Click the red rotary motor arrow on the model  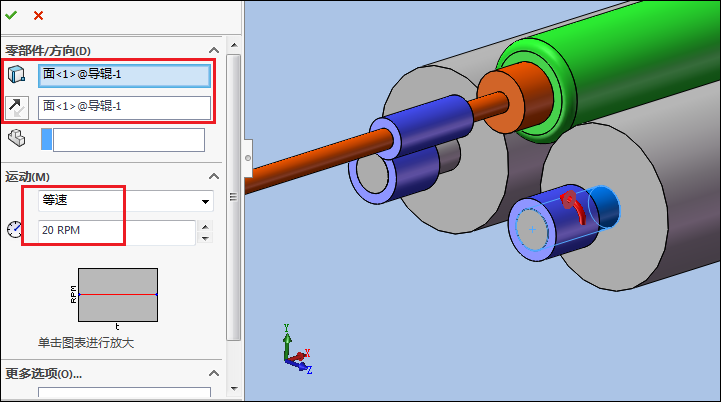click(x=573, y=207)
